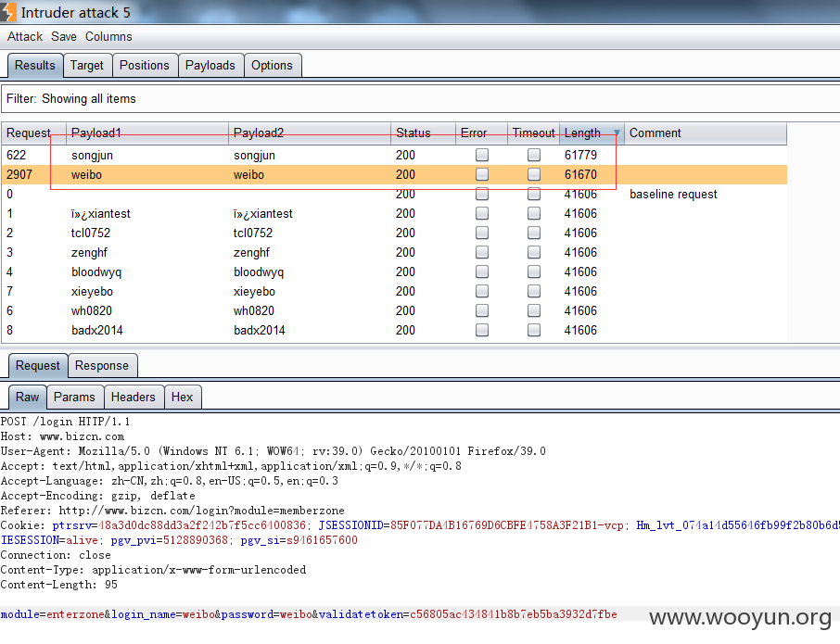This screenshot has width=840, height=644.
Task: Toggle Timeout checkbox for xiantest row
Action: 534,213
